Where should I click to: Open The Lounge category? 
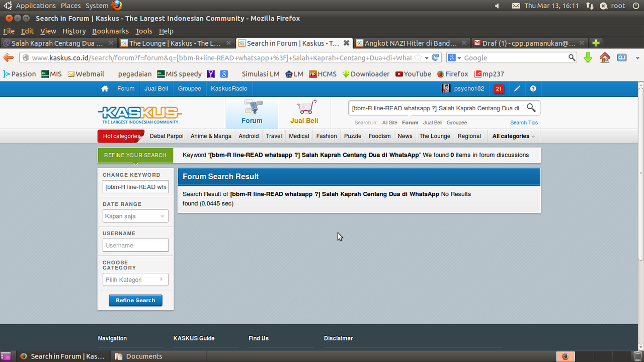coord(435,136)
